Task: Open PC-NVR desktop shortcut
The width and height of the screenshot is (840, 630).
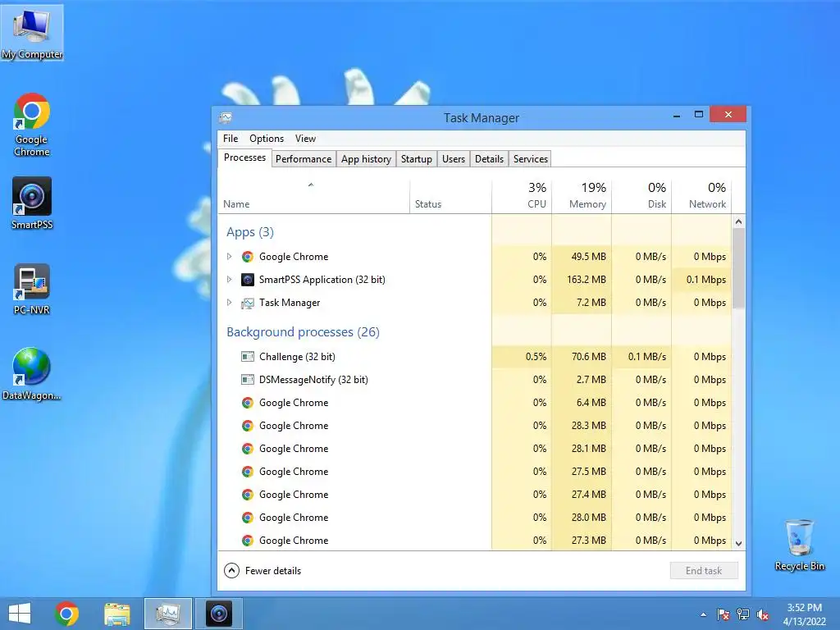Action: 32,290
